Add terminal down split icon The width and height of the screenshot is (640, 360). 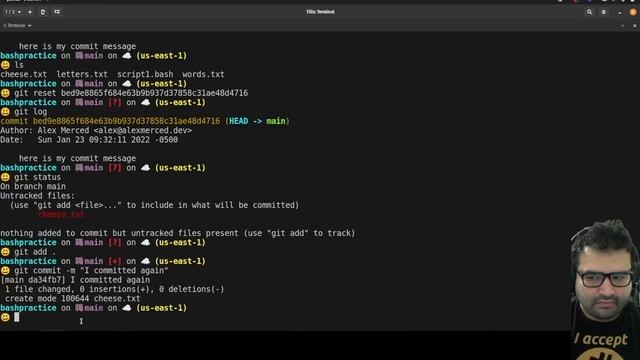pos(57,12)
